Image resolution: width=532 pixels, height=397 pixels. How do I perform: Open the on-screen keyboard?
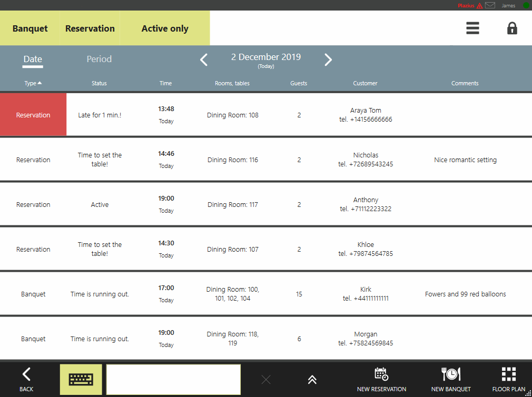tap(81, 379)
